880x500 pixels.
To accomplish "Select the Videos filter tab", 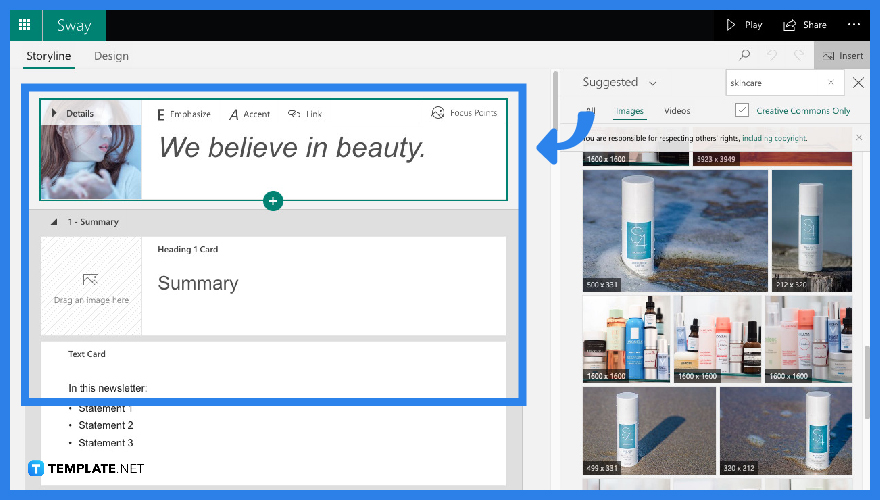I will [677, 111].
